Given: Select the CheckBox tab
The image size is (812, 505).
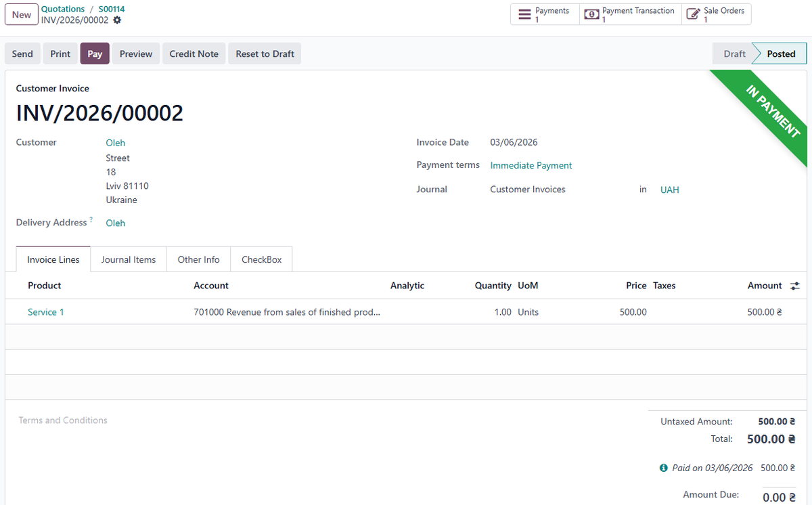Looking at the screenshot, I should coord(261,259).
